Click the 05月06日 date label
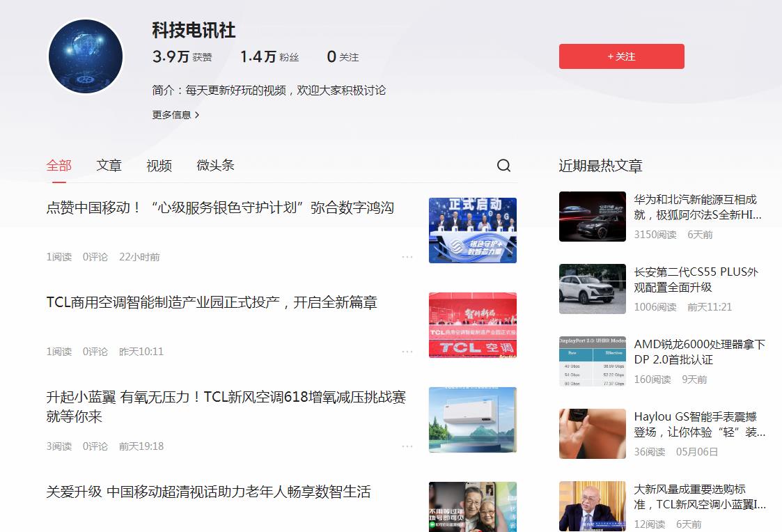Viewport: 782px width, 532px height. (697, 452)
